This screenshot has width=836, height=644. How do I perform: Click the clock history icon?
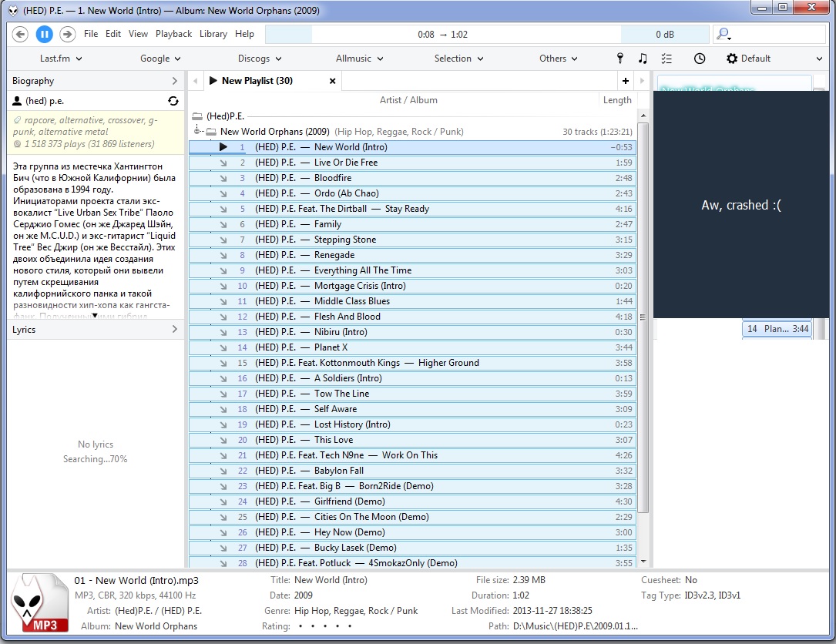(699, 59)
